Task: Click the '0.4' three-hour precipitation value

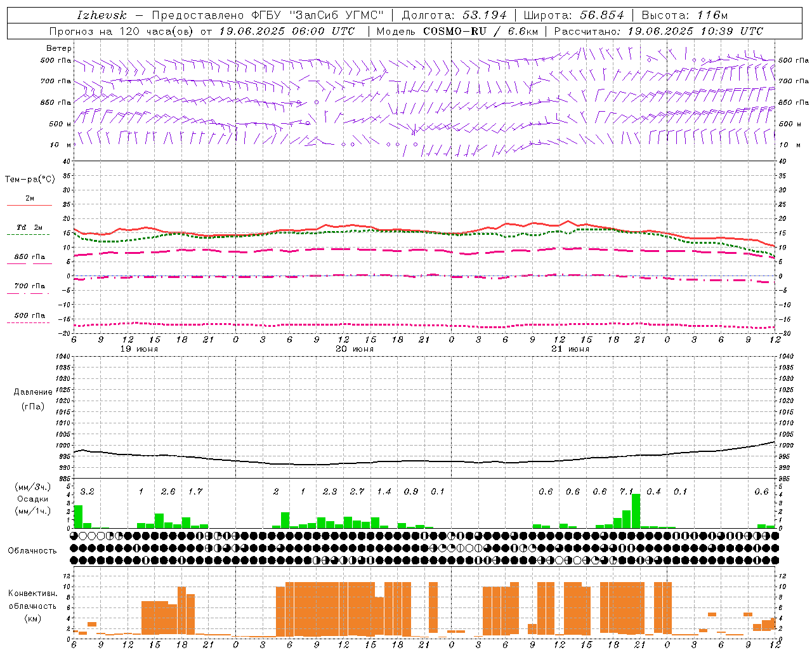Action: coord(653,491)
